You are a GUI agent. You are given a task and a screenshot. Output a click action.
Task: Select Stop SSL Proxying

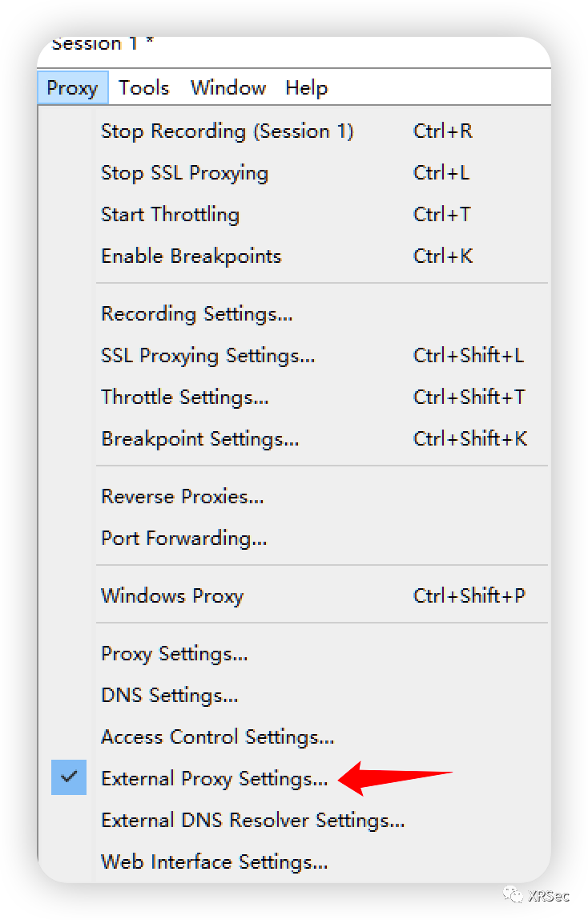[184, 173]
